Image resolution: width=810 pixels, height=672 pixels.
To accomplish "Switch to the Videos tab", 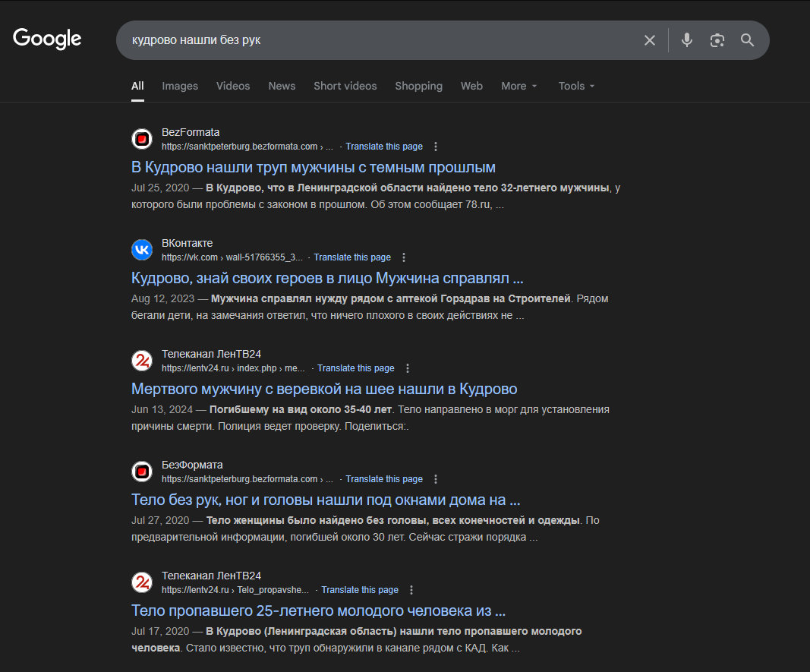I will pyautogui.click(x=233, y=87).
